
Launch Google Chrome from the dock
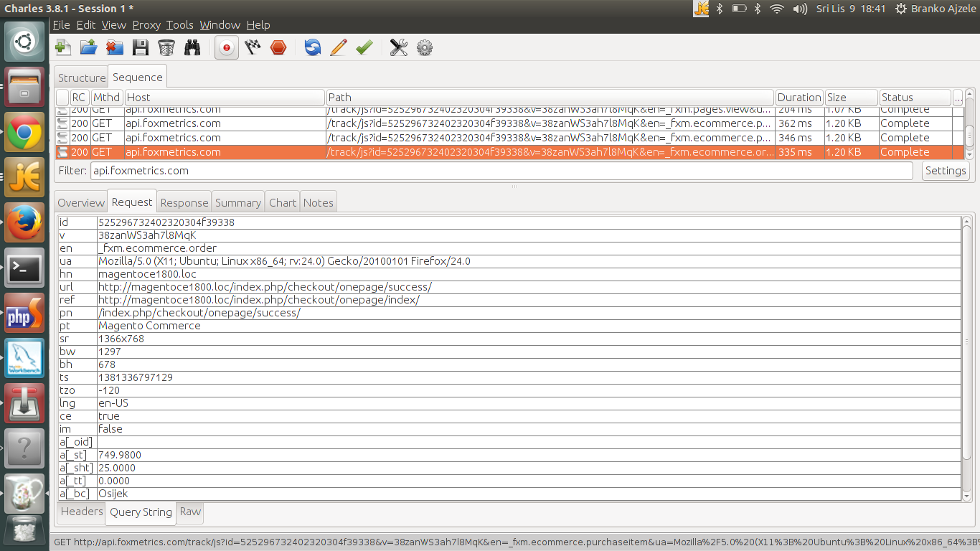24,132
